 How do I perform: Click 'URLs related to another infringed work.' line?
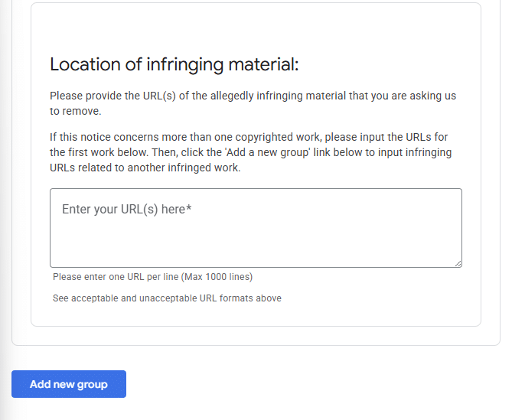[145, 168]
